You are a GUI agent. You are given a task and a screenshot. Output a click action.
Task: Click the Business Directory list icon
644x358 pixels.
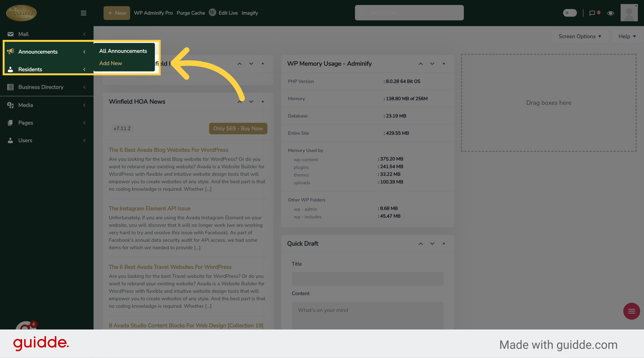tap(10, 87)
